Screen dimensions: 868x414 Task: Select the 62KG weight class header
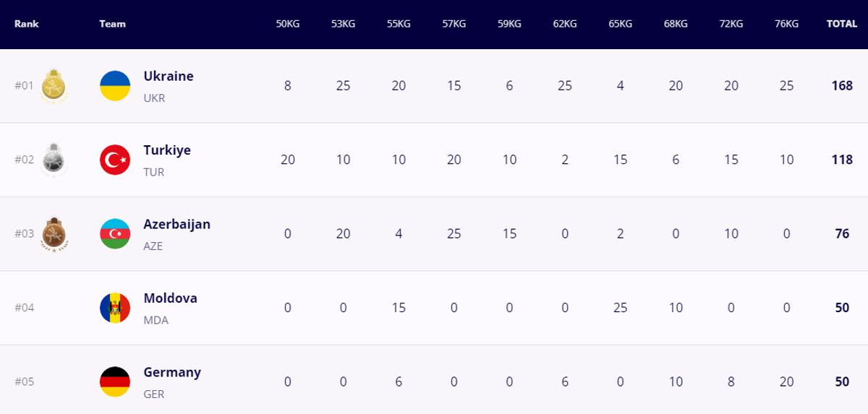tap(565, 24)
